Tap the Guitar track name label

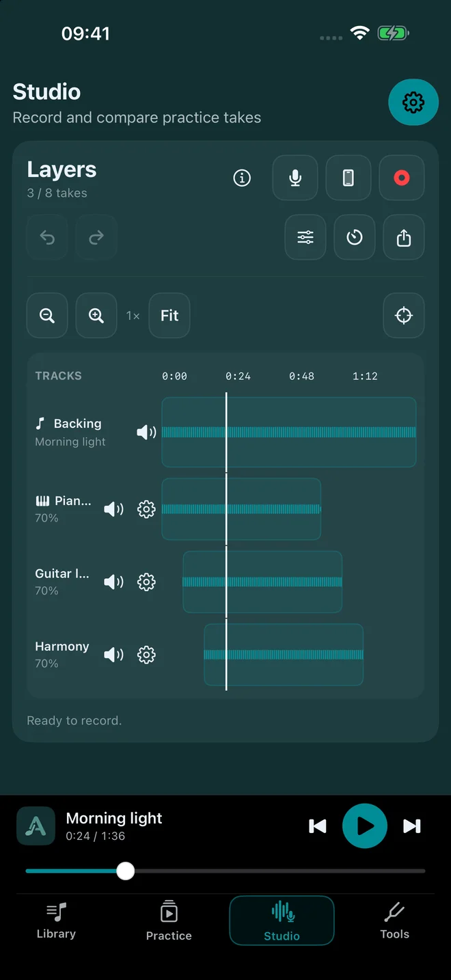pos(62,573)
